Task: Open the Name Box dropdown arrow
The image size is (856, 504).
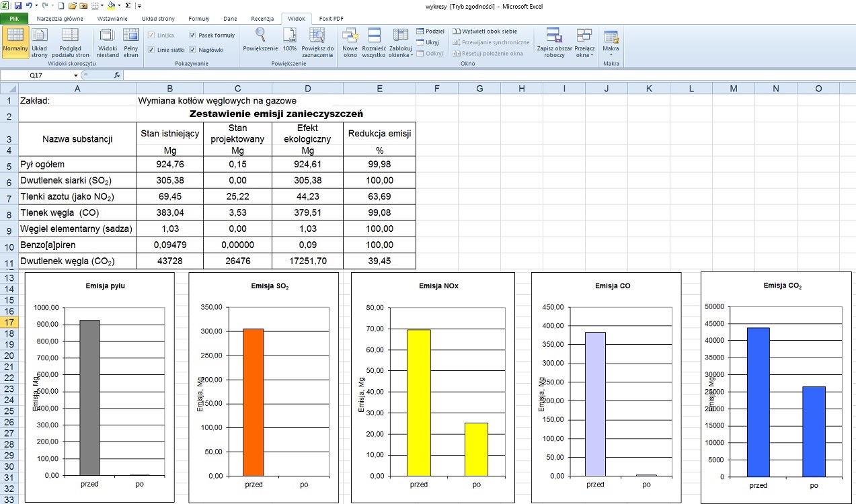Action: coord(76,75)
